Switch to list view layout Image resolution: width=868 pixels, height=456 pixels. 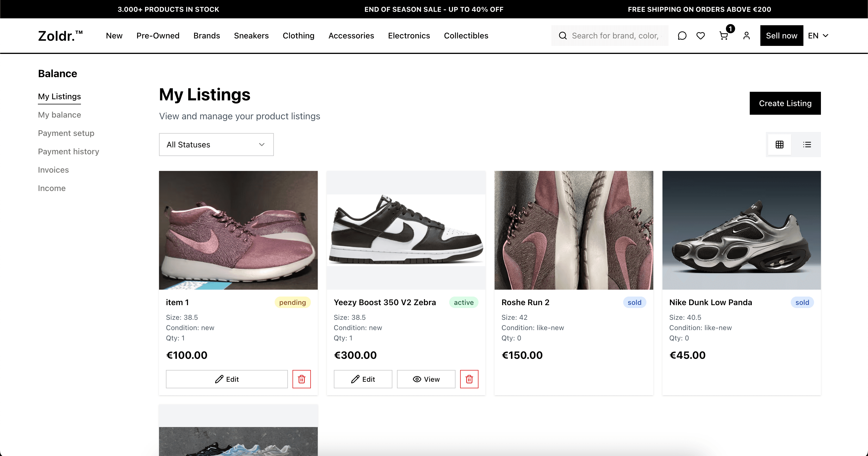[x=807, y=144]
